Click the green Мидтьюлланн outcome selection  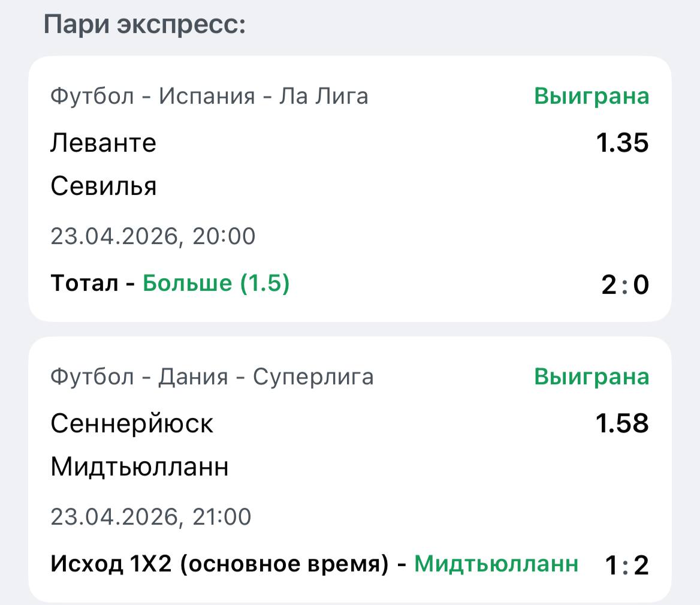click(496, 564)
